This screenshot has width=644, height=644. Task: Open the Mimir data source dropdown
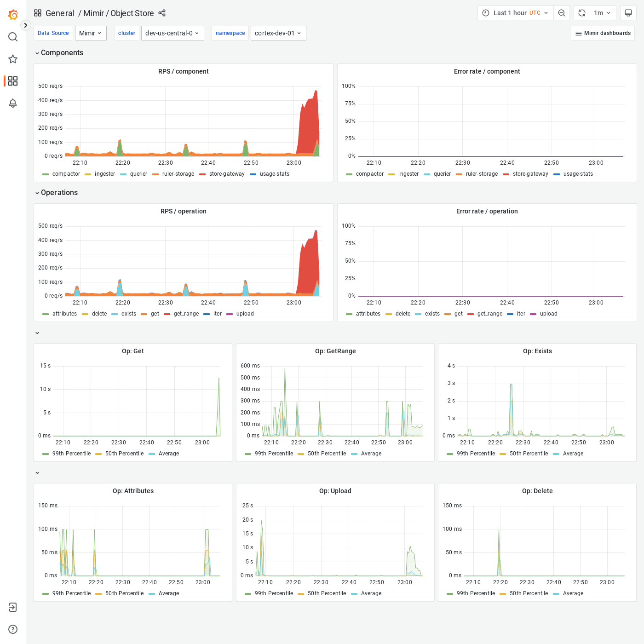[91, 33]
